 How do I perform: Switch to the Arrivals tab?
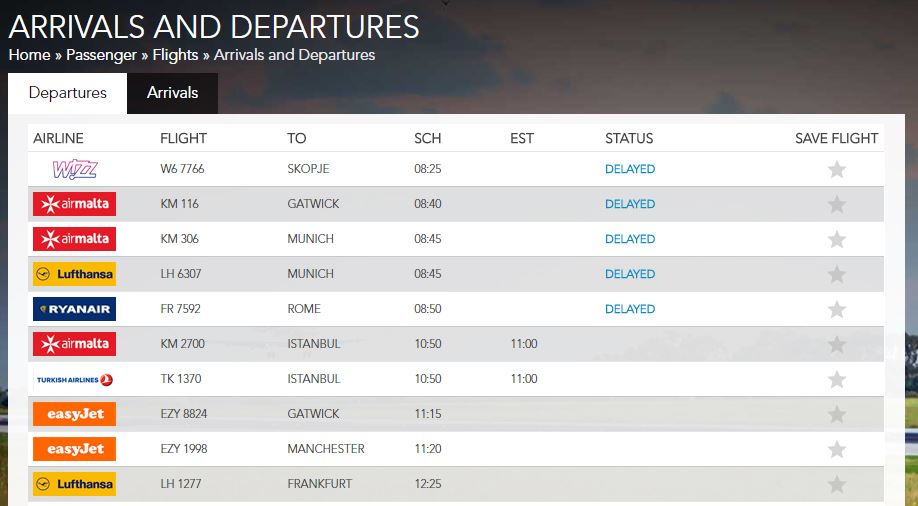[x=172, y=93]
